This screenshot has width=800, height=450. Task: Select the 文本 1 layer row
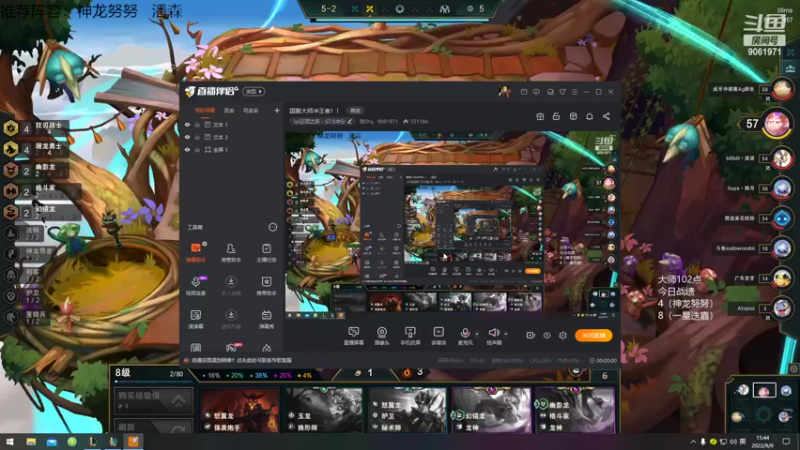232,124
